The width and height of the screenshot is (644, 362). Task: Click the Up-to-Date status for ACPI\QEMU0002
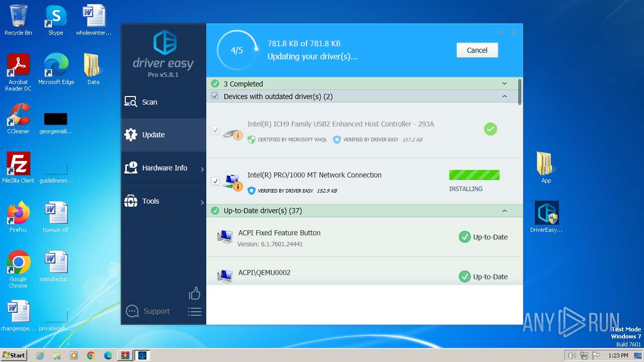(x=484, y=277)
